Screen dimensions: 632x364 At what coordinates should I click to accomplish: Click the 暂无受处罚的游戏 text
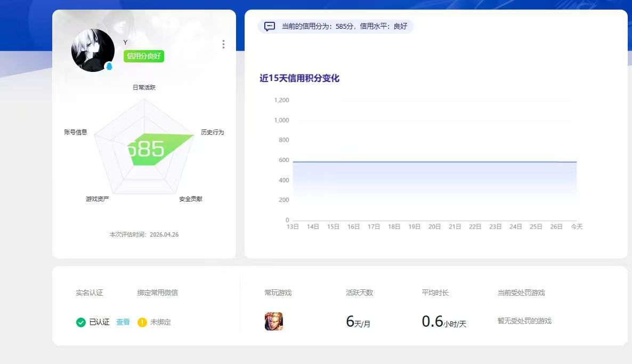[x=523, y=321]
